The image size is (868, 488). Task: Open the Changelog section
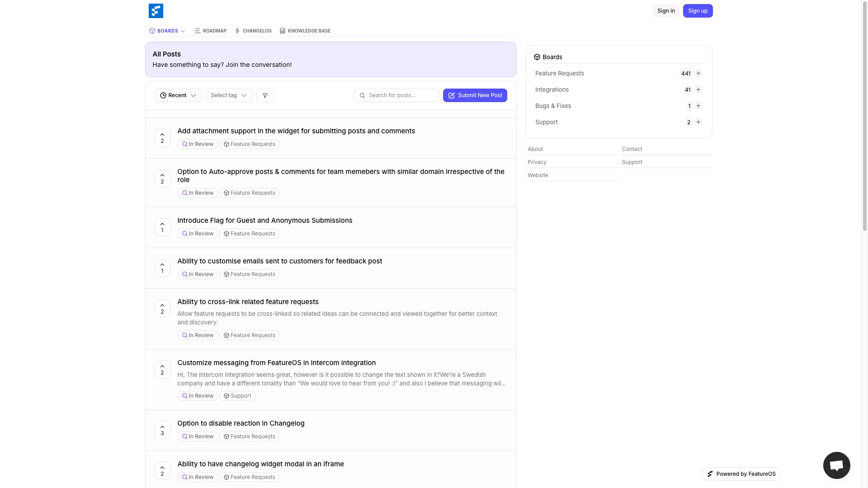coord(253,31)
